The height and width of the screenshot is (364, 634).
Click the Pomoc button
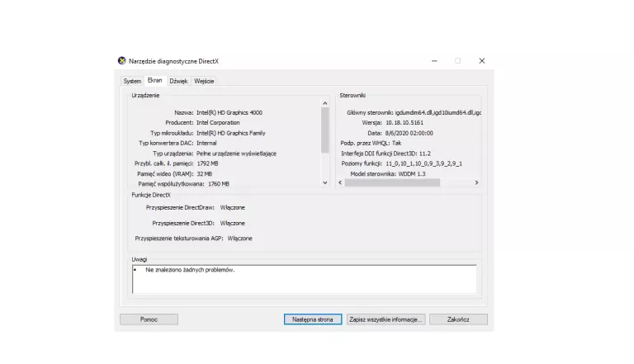pyautogui.click(x=149, y=319)
